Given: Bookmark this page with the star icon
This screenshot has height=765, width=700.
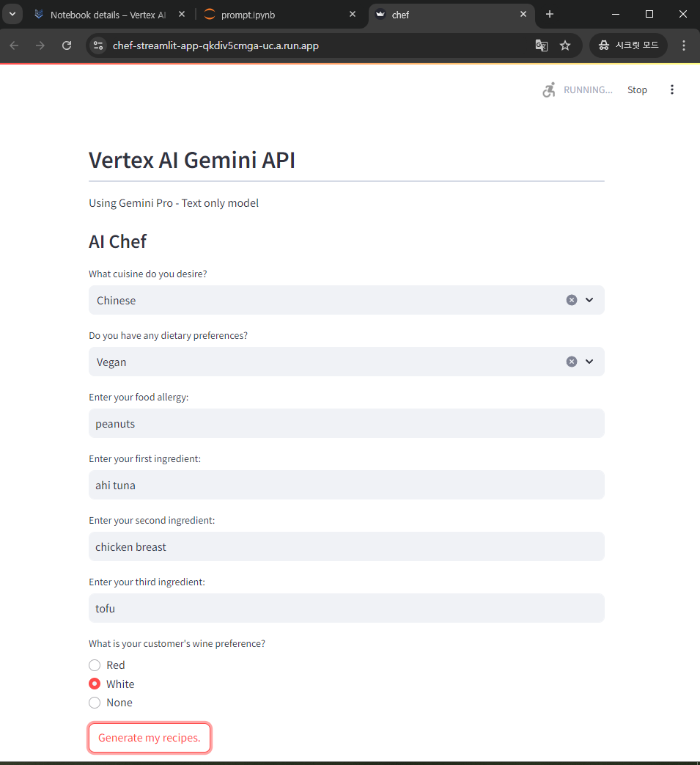Looking at the screenshot, I should click(565, 45).
